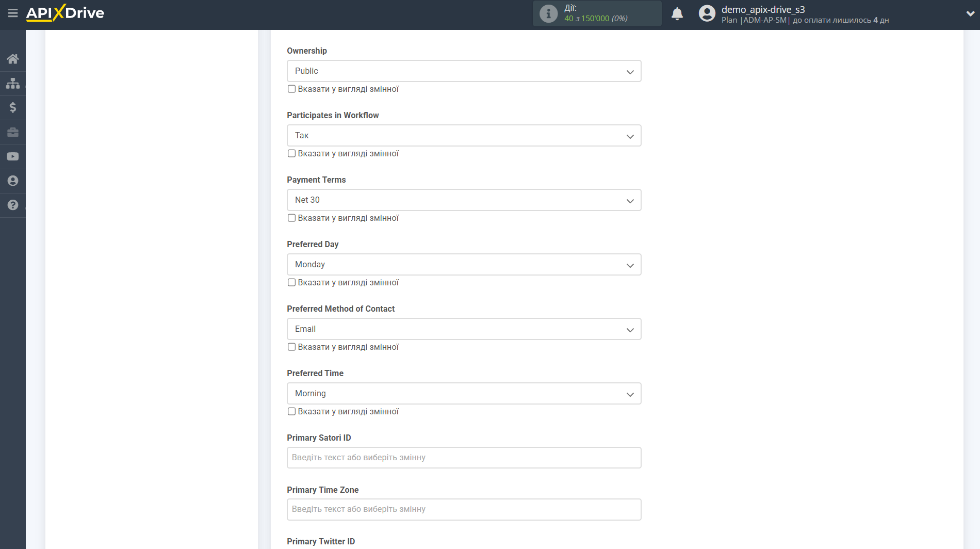Open the briefcase services icon
The height and width of the screenshot is (549, 980).
point(13,132)
